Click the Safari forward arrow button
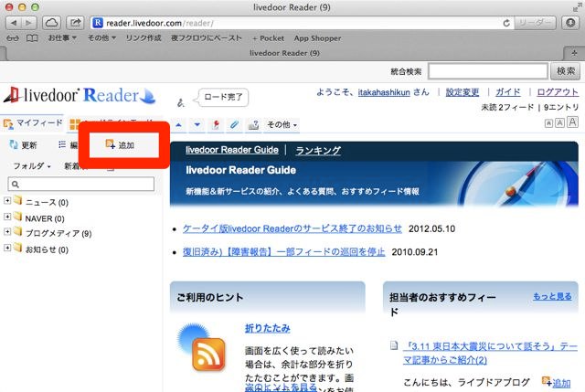 point(28,23)
